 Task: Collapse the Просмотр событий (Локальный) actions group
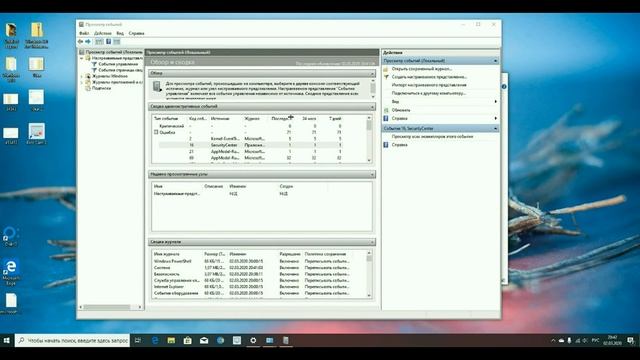point(496,61)
